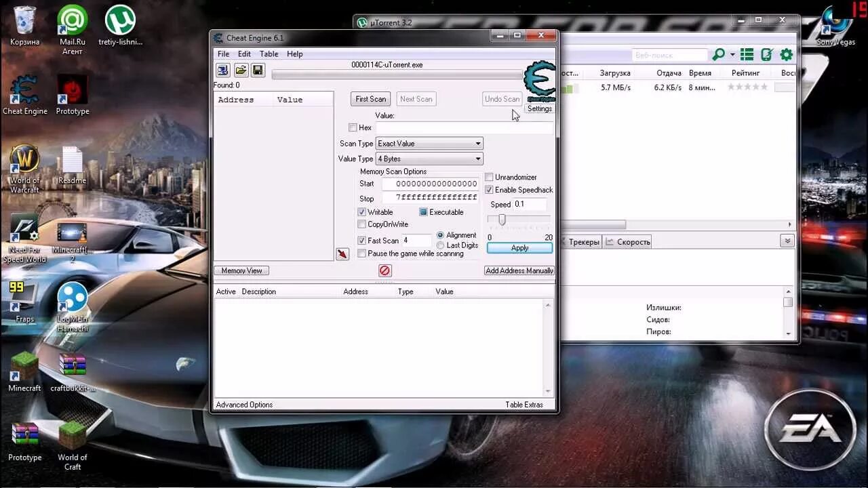
Task: Toggle the Writable checkbox
Action: pyautogui.click(x=362, y=212)
